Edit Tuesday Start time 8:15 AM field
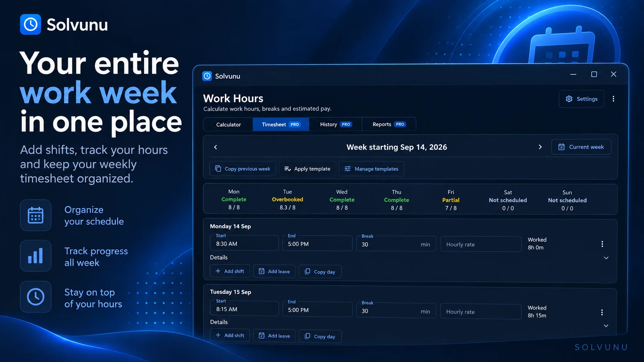644x362 pixels. coord(244,309)
